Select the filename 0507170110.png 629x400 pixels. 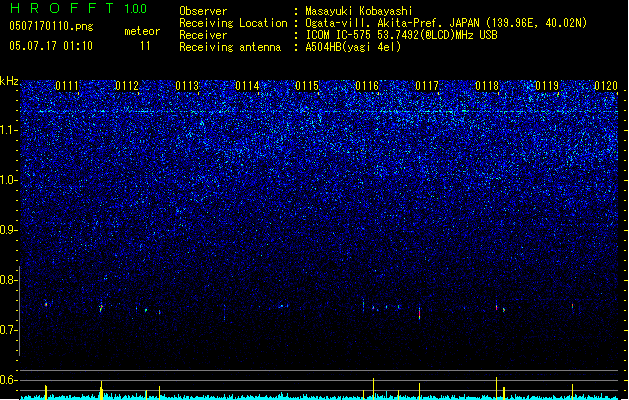[51, 26]
